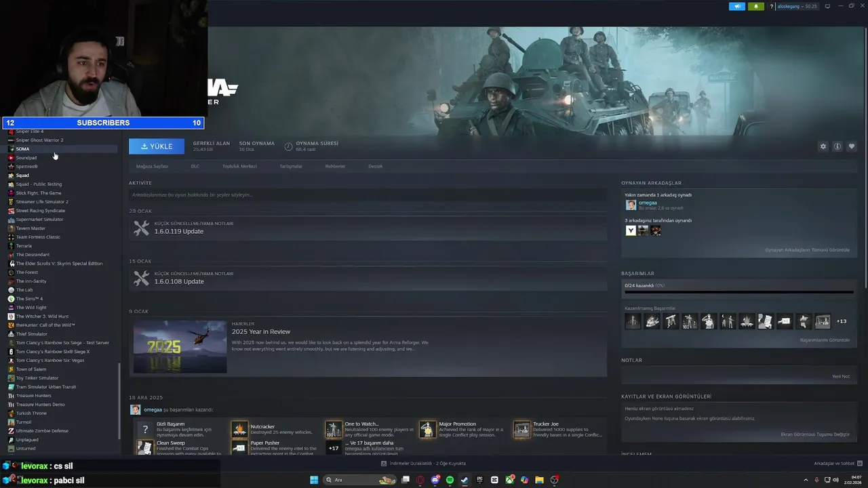Image resolution: width=868 pixels, height=488 pixels.
Task: Open game info icon
Action: click(837, 146)
